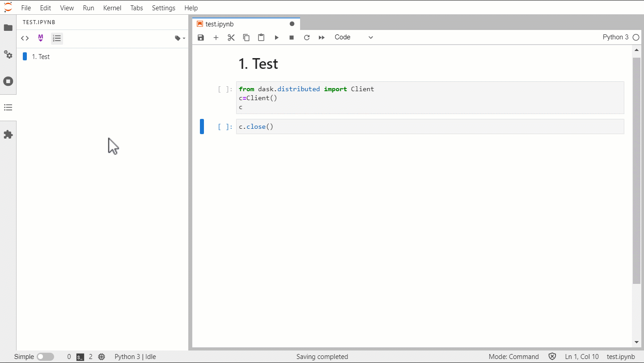Open the Run menu
The width and height of the screenshot is (644, 363).
coord(89,8)
